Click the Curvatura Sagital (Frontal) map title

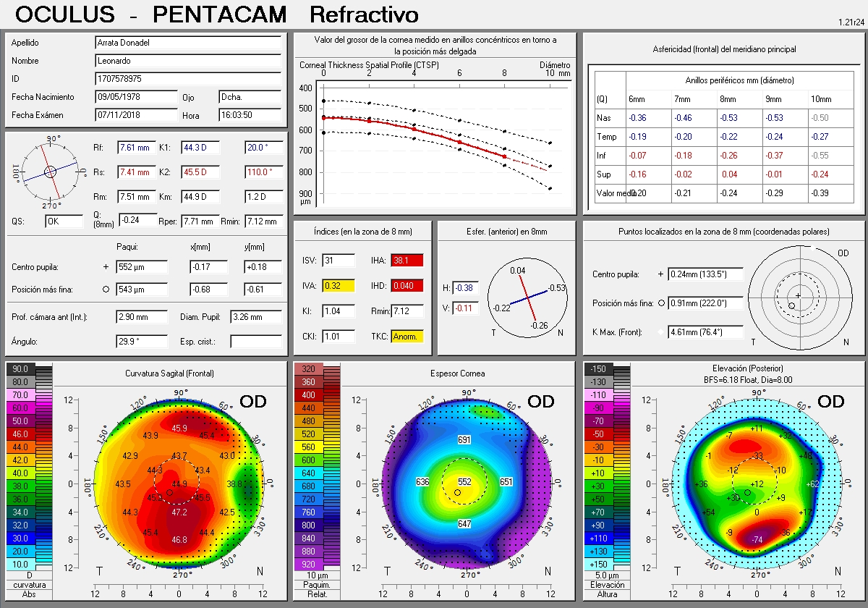pyautogui.click(x=169, y=373)
